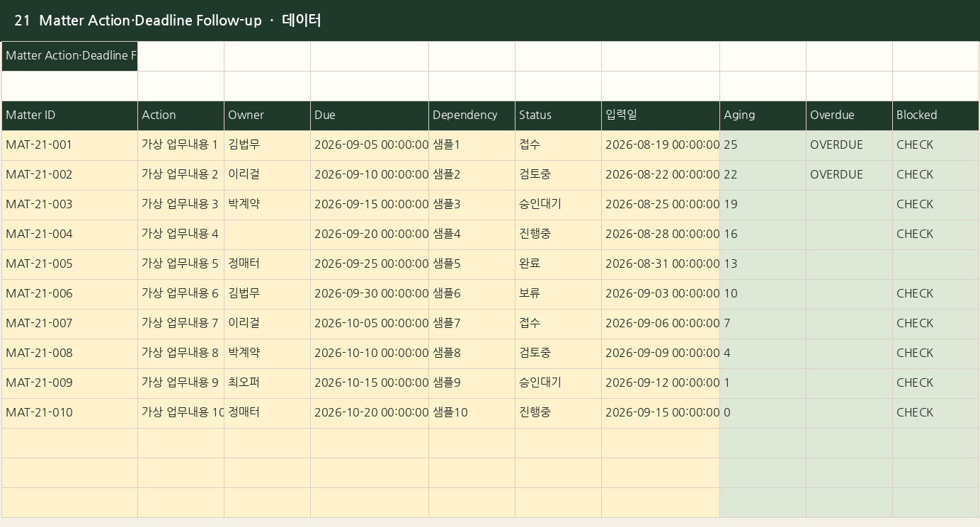
Task: Select status 검토중 in the MAT-21-002 row
Action: tap(558, 175)
